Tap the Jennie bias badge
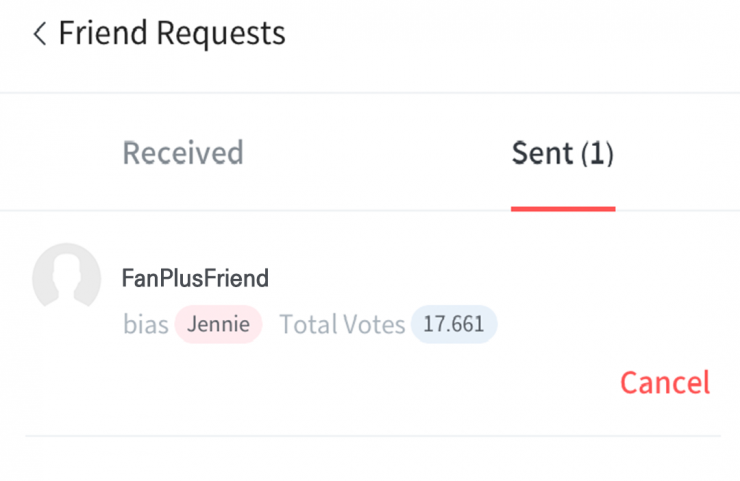The image size is (740, 481). click(218, 324)
